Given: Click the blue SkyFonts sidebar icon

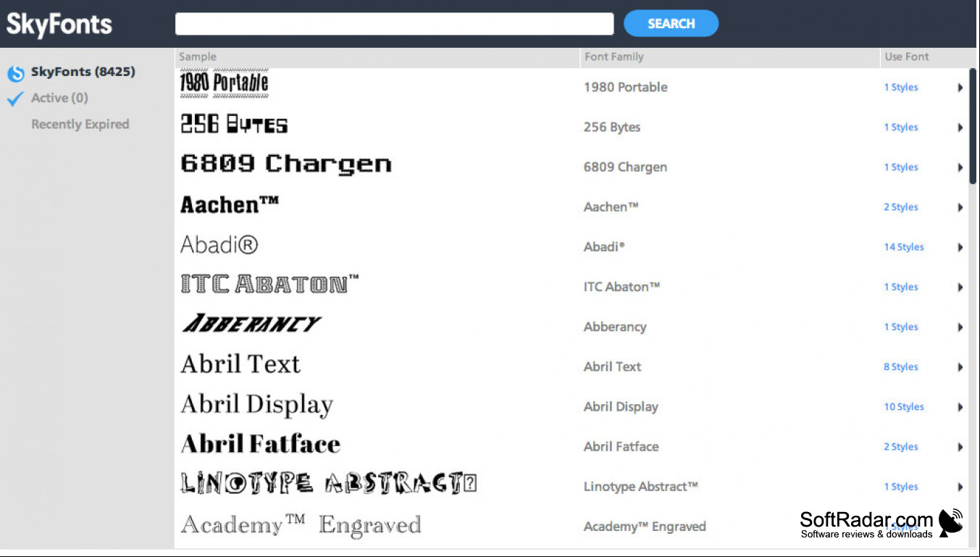Looking at the screenshot, I should [x=16, y=73].
